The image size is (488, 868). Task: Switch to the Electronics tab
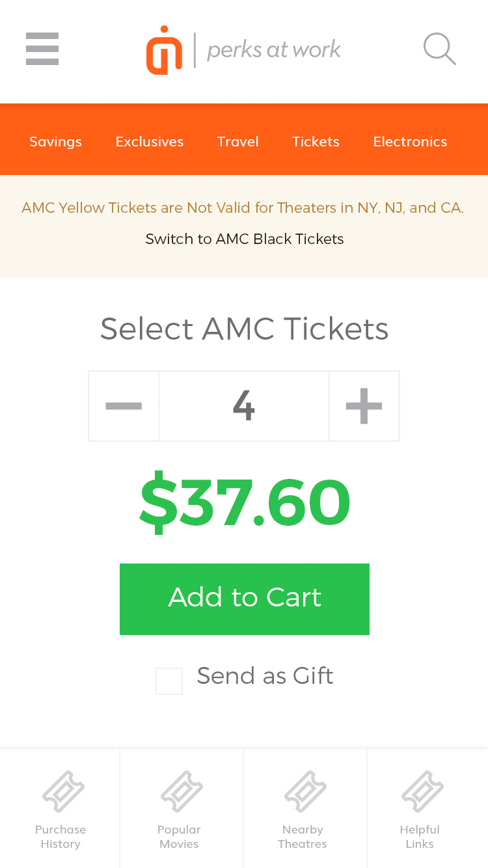click(x=410, y=142)
